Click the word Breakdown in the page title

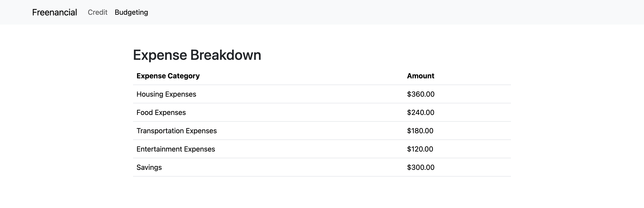pyautogui.click(x=225, y=55)
